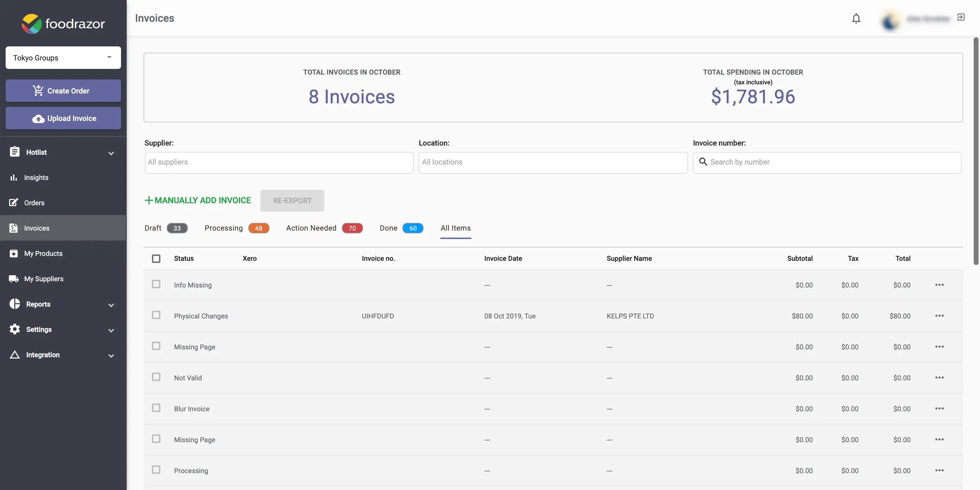Click the Insights bar chart icon

14,177
